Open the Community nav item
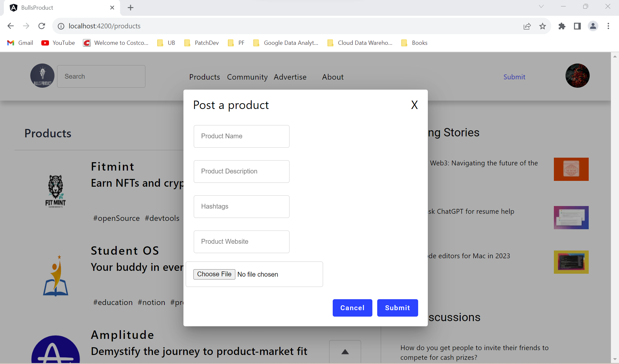Viewport: 619px width, 364px height. coord(247,77)
